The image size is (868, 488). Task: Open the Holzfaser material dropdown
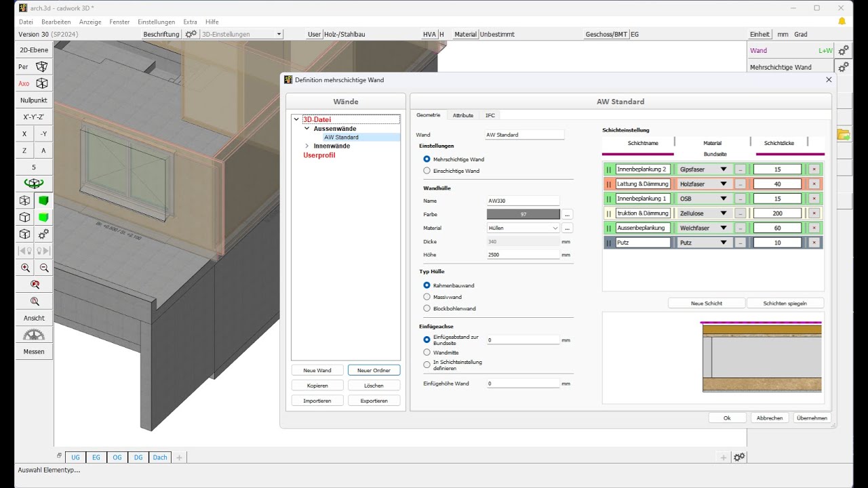705,184
